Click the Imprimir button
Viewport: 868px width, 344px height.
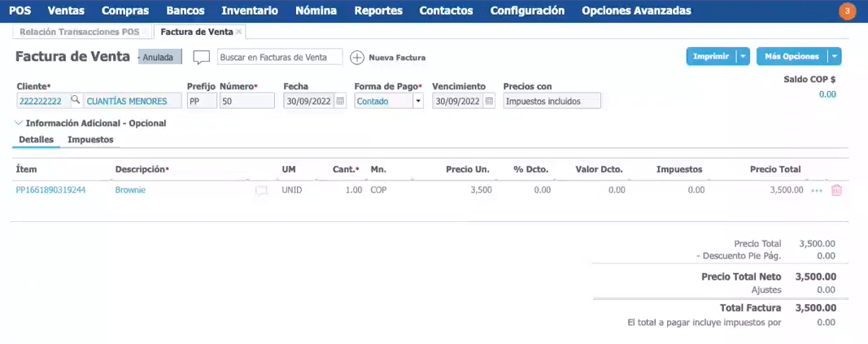(711, 56)
